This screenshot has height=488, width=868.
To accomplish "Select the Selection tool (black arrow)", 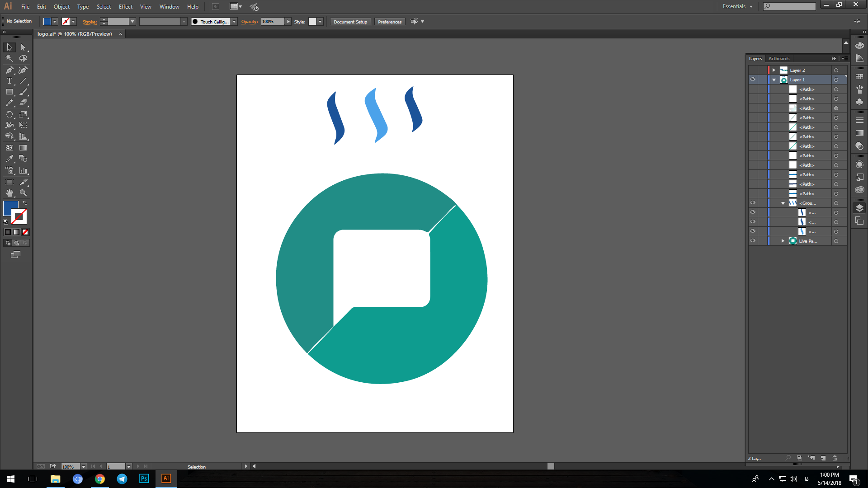I will 9,47.
